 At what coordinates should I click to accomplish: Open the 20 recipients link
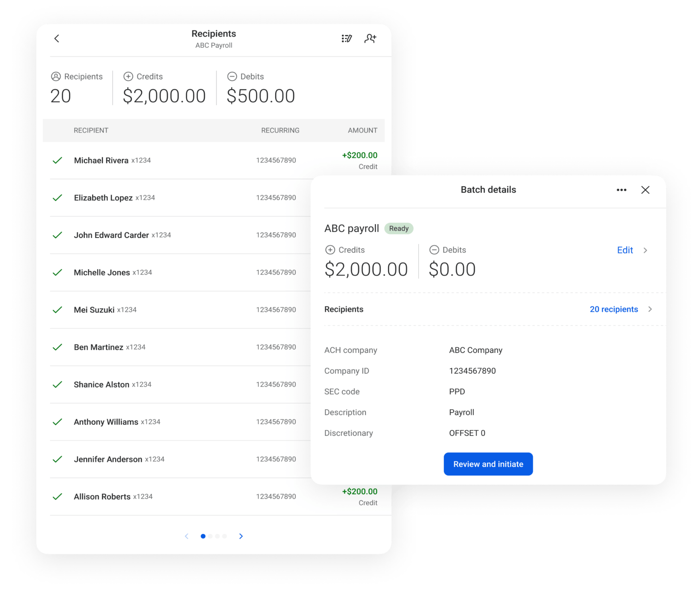(613, 309)
